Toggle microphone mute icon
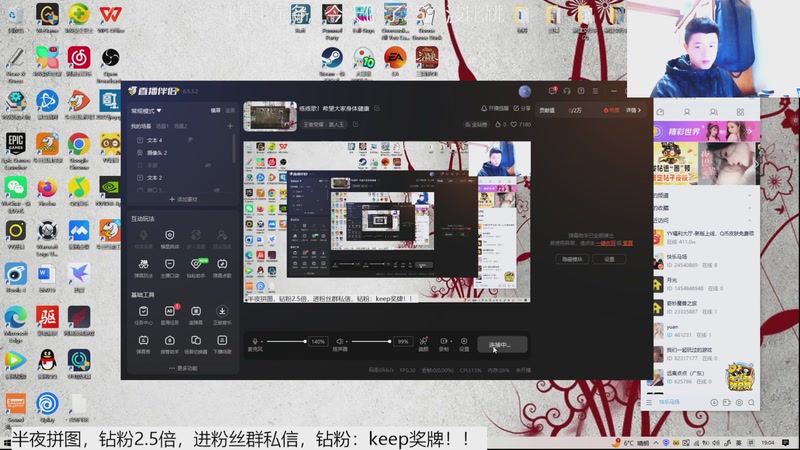This screenshot has height=450, width=800. coord(255,341)
